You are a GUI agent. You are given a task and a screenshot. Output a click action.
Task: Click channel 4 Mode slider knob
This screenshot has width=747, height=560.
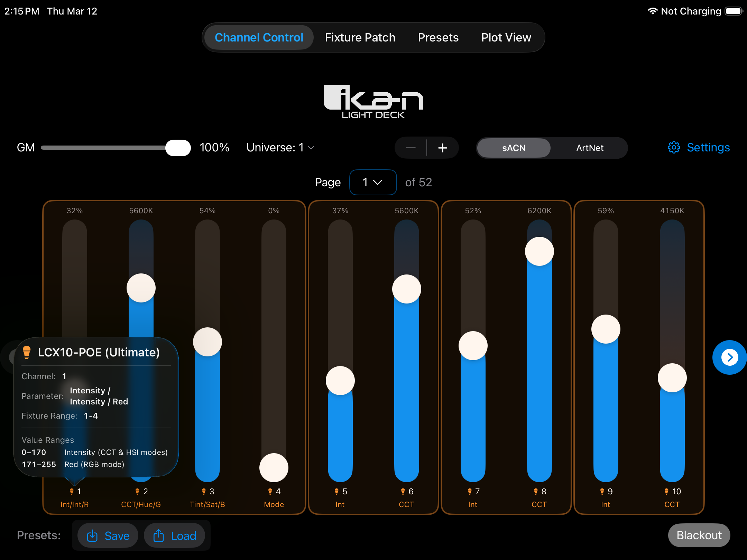click(x=274, y=468)
